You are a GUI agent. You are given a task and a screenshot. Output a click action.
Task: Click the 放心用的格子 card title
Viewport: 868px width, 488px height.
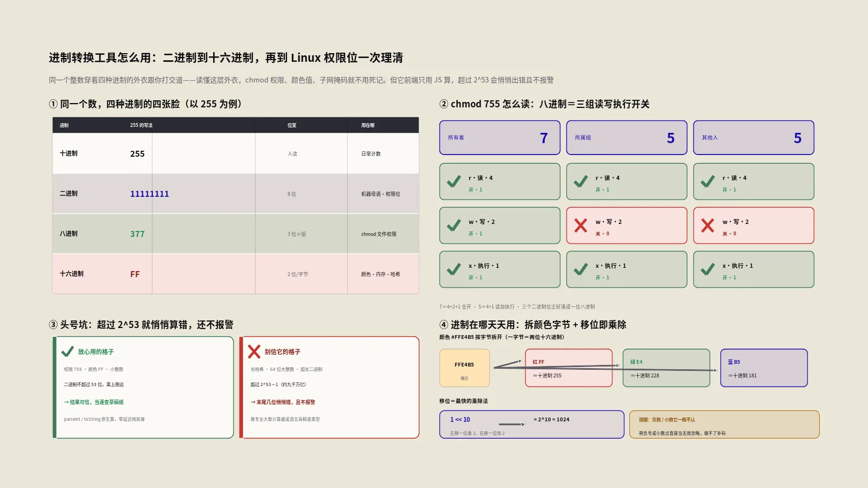tap(96, 352)
